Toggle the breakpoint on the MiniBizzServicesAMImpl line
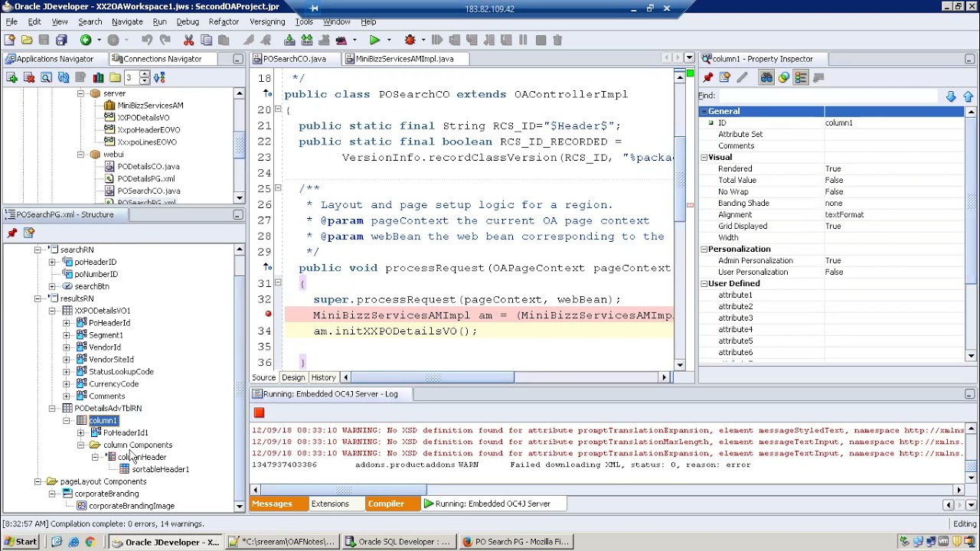This screenshot has width=980, height=551. (268, 315)
